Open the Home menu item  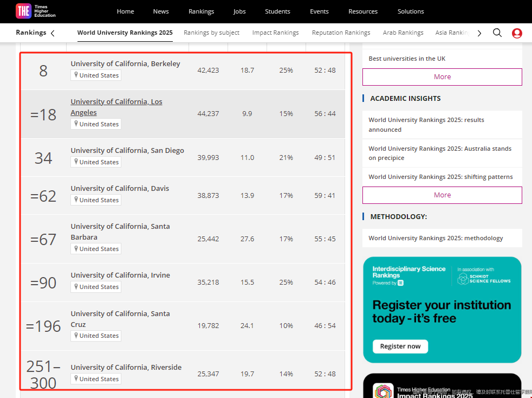pyautogui.click(x=125, y=11)
